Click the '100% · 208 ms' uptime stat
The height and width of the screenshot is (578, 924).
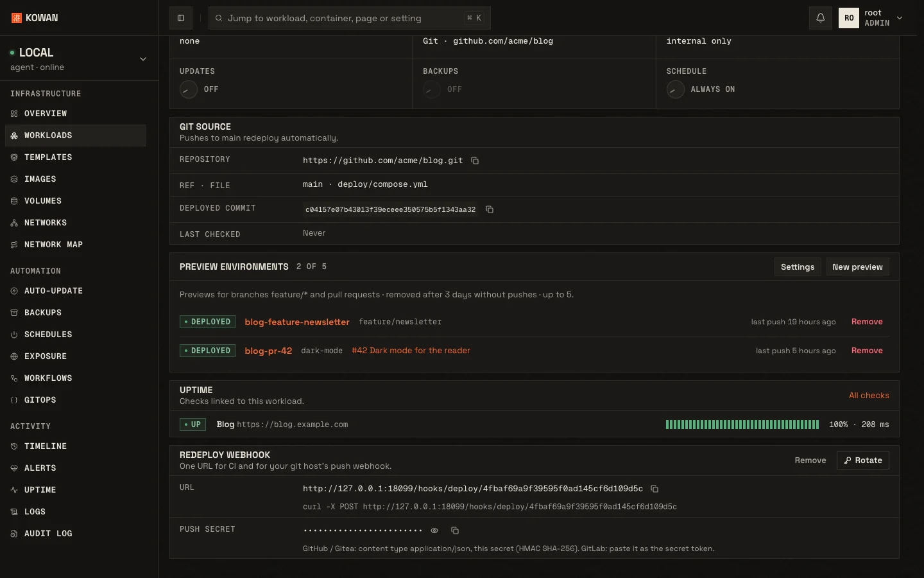[859, 425]
